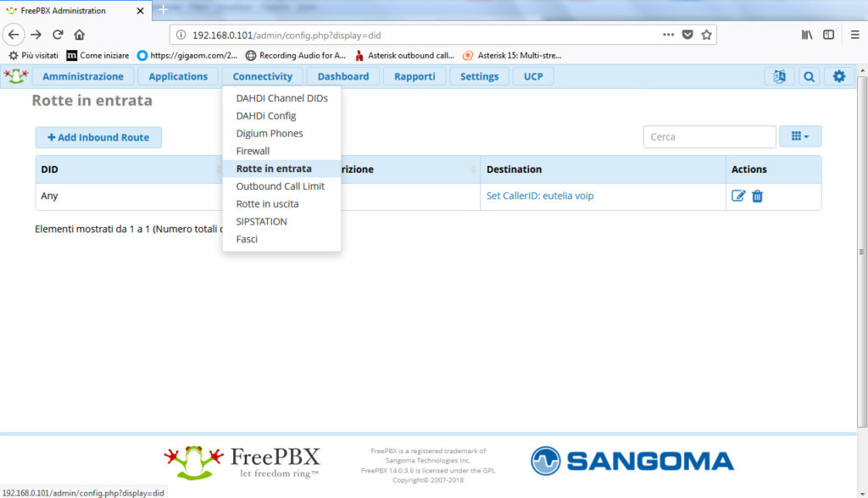The height and width of the screenshot is (498, 868).
Task: Go back with browser back arrow
Action: pyautogui.click(x=14, y=35)
